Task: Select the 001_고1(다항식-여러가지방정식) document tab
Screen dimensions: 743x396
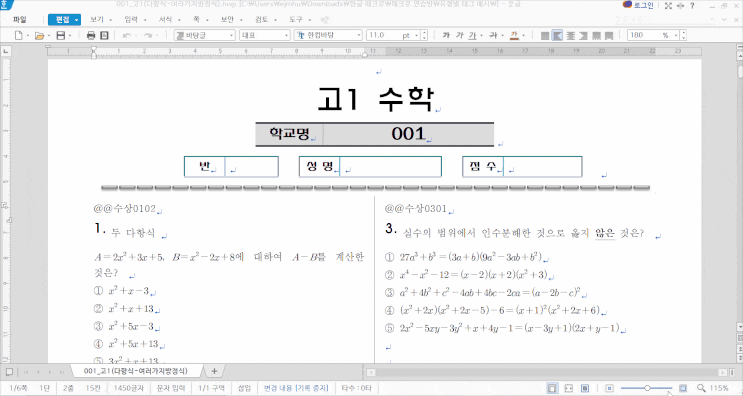Action: point(136,371)
